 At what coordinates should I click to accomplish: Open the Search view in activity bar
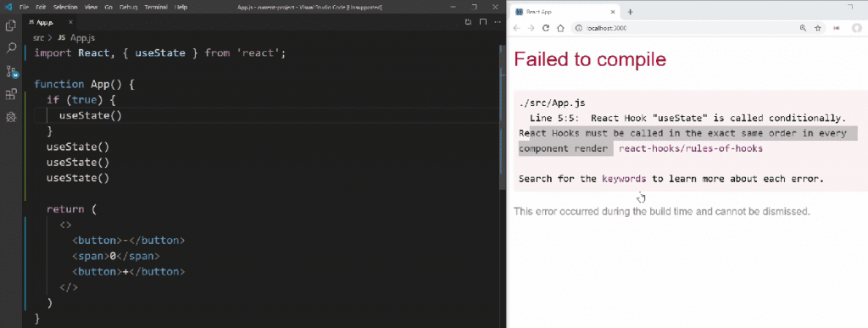[10, 48]
